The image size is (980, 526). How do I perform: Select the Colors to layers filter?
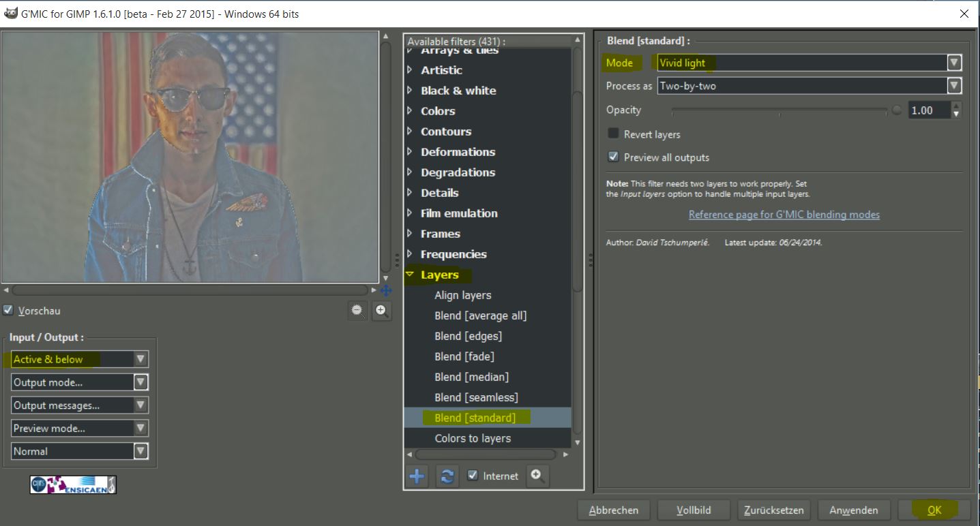click(473, 438)
